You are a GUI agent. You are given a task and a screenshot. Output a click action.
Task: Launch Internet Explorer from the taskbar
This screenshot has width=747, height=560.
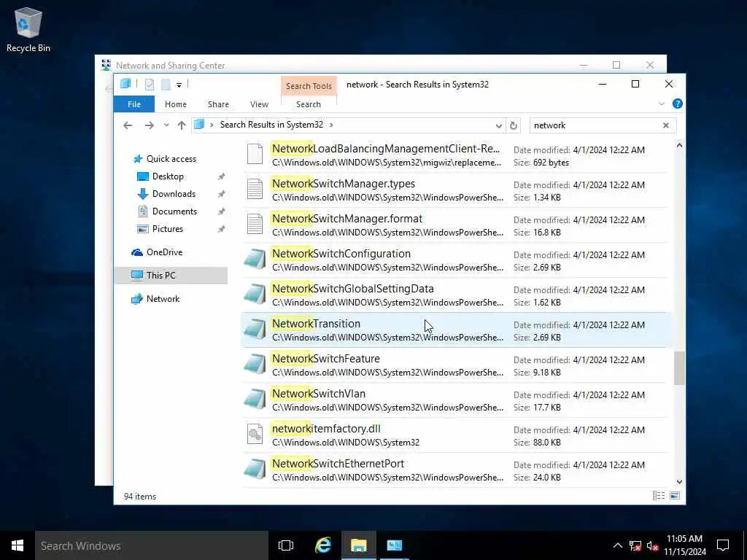[323, 545]
